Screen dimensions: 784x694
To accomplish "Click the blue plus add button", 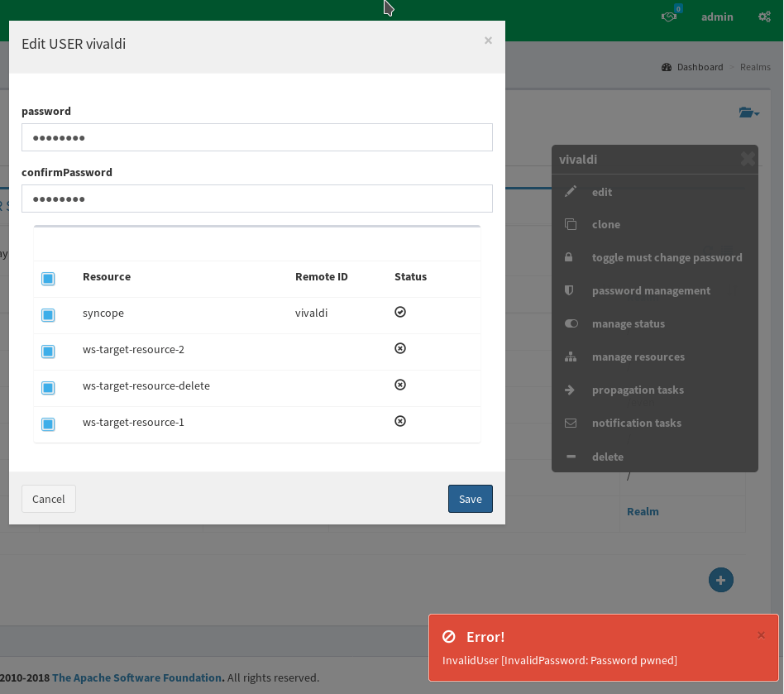I will point(720,580).
